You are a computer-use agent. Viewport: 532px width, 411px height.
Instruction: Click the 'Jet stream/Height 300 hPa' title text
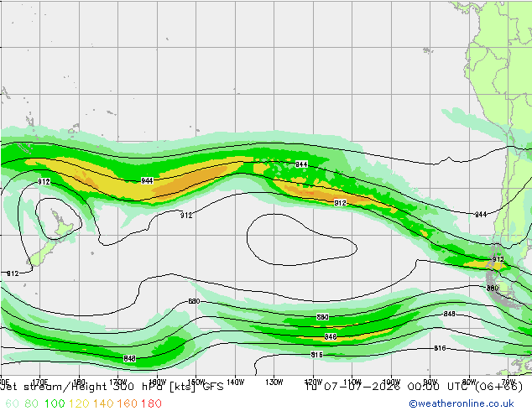(82, 387)
